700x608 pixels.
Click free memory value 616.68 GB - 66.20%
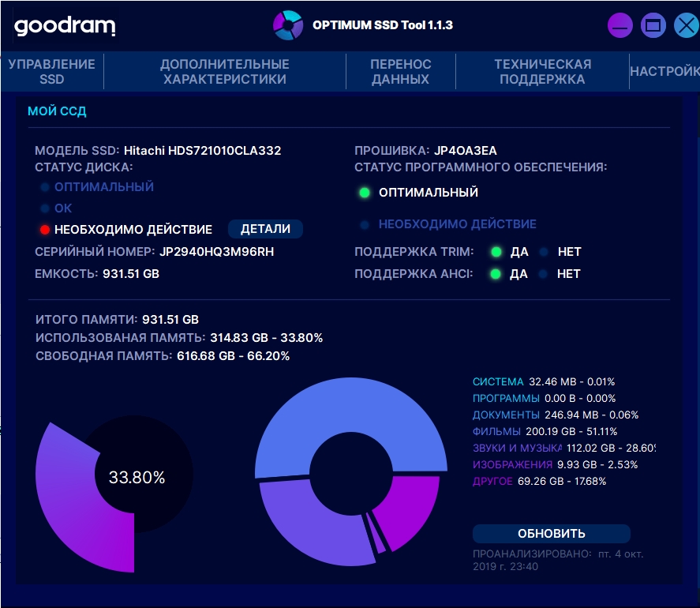click(x=233, y=356)
